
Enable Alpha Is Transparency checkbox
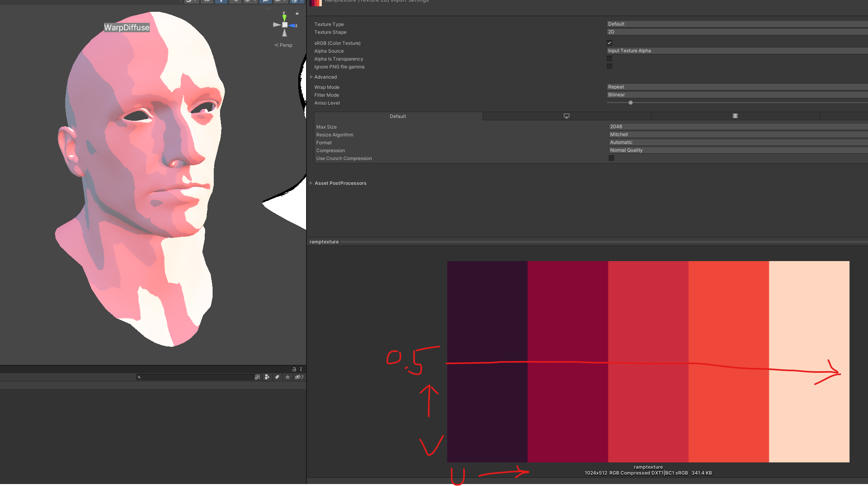click(609, 59)
